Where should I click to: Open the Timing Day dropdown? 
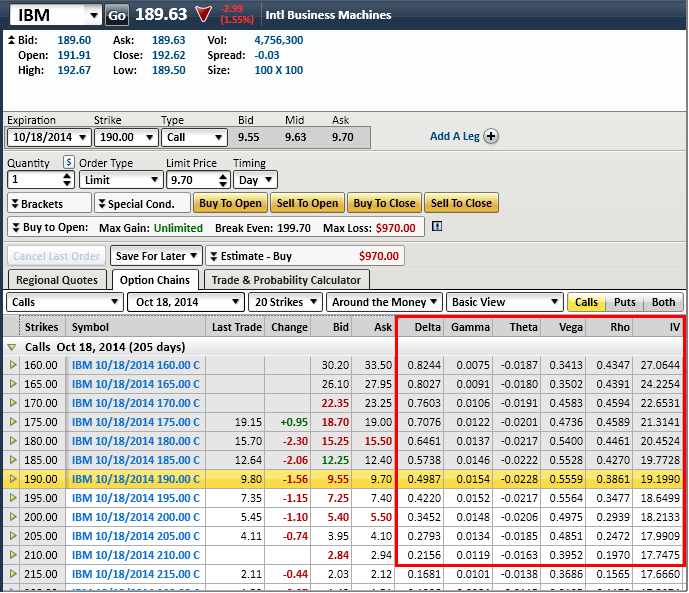click(256, 180)
